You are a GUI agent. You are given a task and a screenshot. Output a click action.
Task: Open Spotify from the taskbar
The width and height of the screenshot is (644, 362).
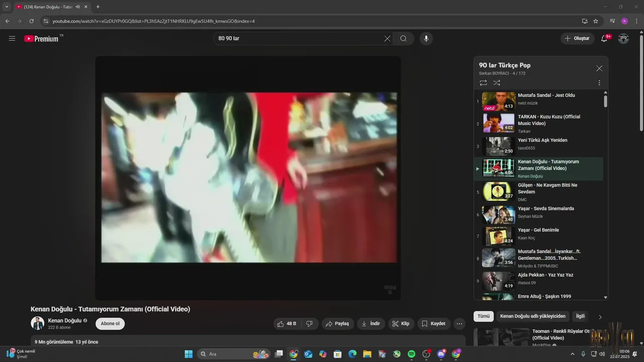pos(412,354)
